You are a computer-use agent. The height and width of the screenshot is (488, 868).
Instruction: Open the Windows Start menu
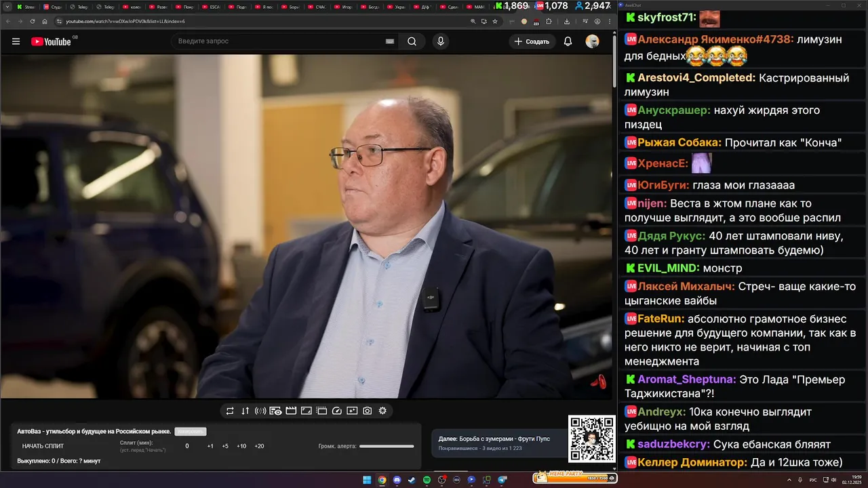(367, 480)
